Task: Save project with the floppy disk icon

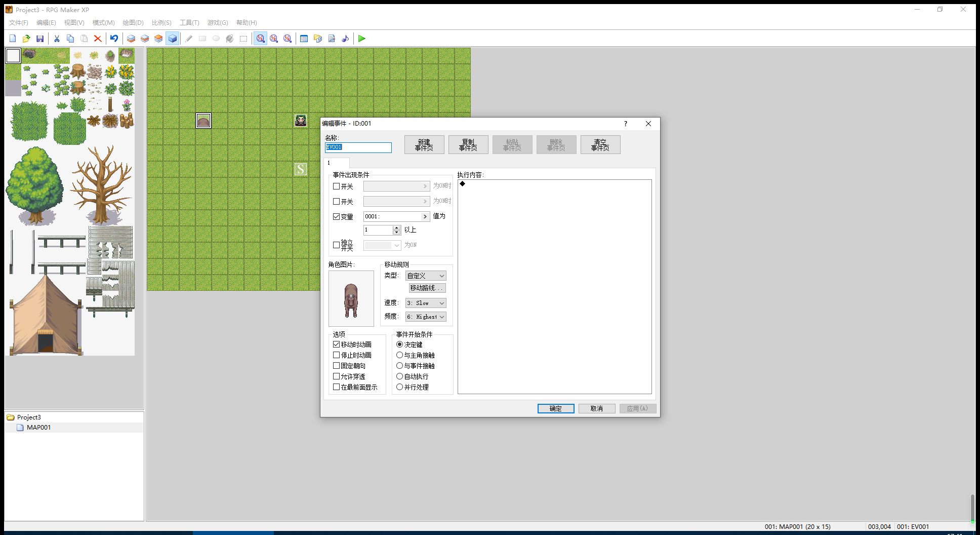Action: 40,39
